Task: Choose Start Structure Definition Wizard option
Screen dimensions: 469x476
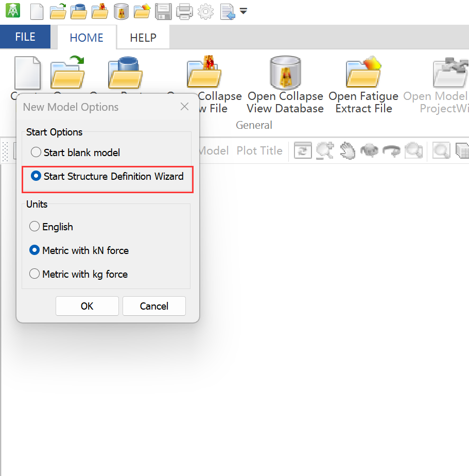Action: point(36,176)
